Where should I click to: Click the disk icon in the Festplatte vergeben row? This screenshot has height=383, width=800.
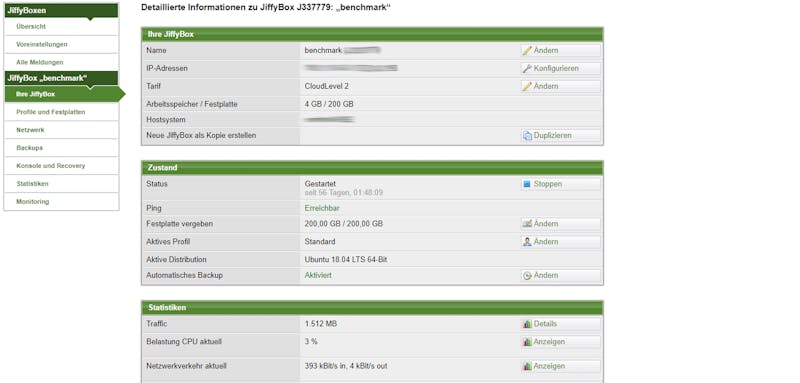527,224
